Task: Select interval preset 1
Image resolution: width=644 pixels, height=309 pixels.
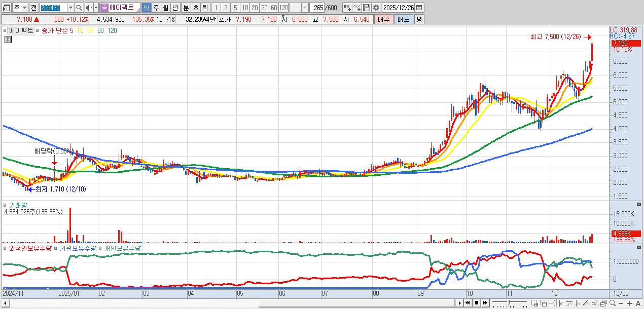Action: point(216,8)
